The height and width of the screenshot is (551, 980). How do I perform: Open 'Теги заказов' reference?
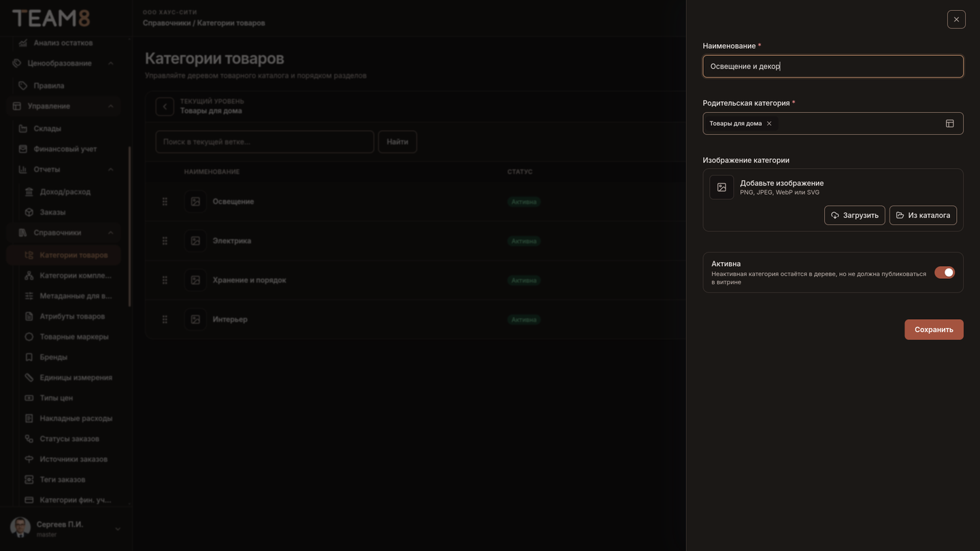[x=63, y=480]
